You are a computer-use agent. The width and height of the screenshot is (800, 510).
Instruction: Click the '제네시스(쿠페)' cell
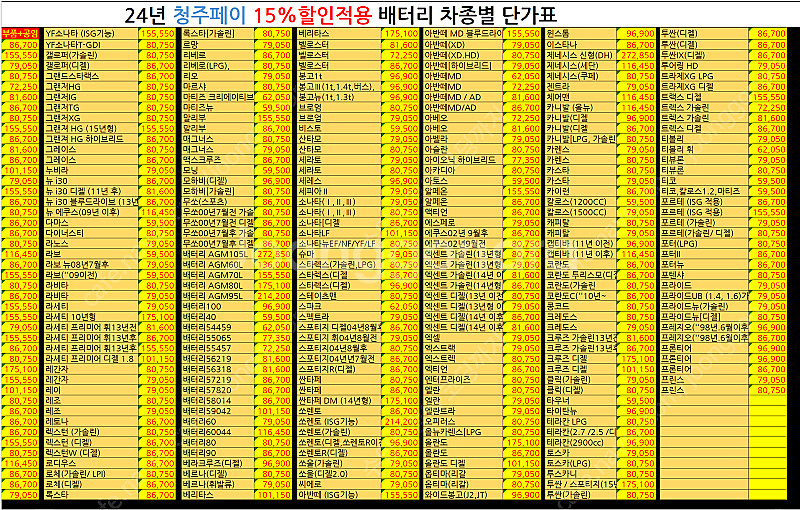[581, 76]
